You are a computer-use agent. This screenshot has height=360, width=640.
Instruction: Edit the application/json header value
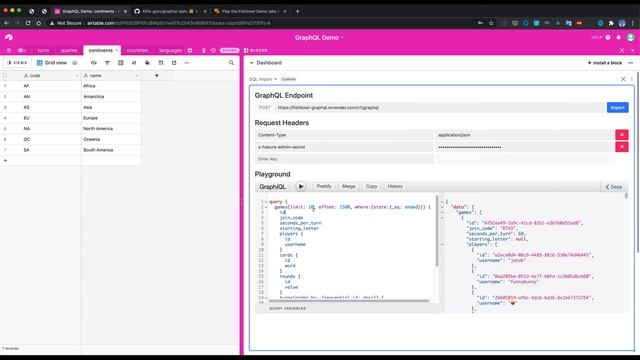pos(524,135)
